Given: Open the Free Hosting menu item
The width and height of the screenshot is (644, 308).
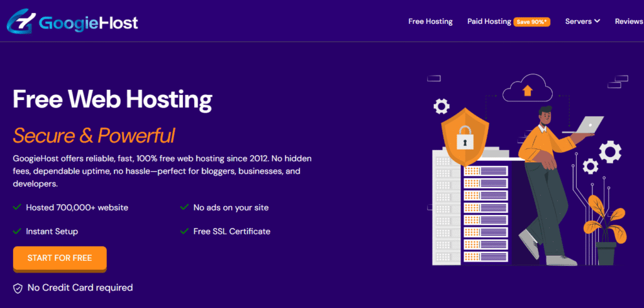Looking at the screenshot, I should pyautogui.click(x=430, y=21).
